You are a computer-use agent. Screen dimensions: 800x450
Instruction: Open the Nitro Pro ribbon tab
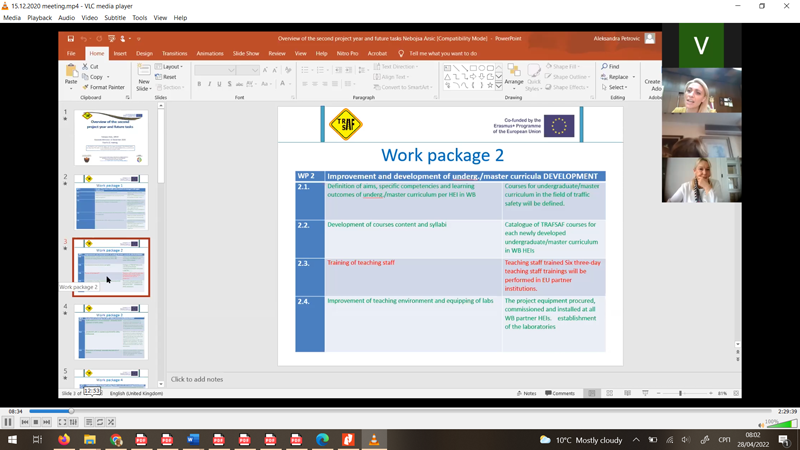(347, 53)
